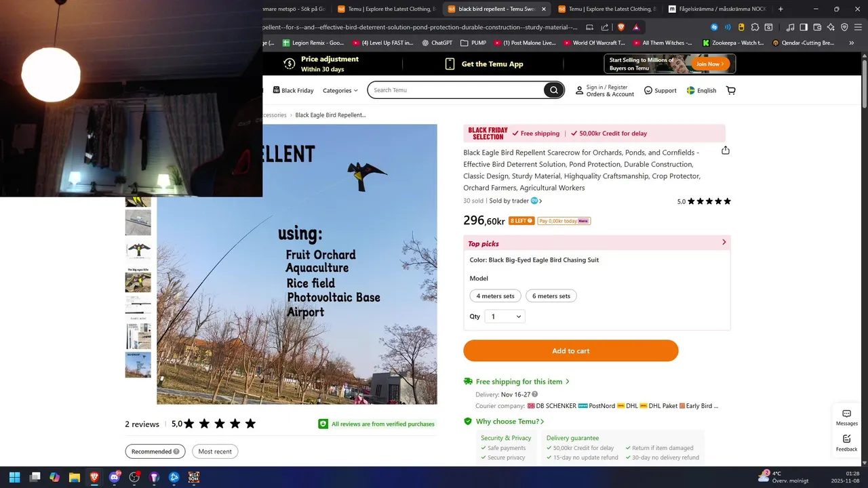Click the 5,0 star rating link
868x488 pixels.
pyautogui.click(x=704, y=201)
